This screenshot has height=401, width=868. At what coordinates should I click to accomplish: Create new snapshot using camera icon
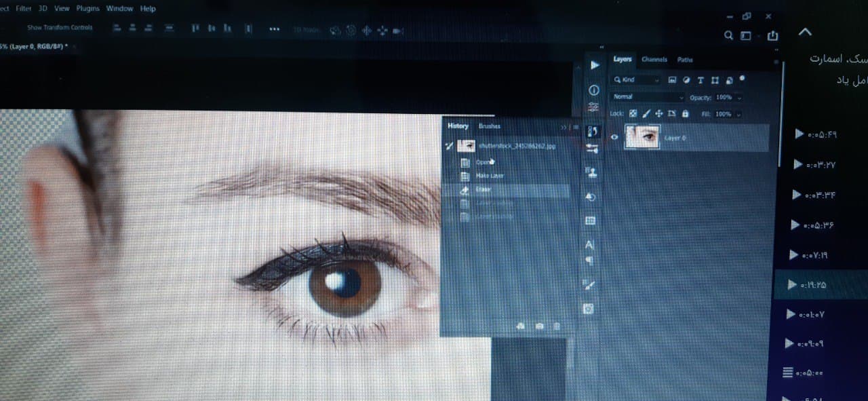[x=539, y=326]
